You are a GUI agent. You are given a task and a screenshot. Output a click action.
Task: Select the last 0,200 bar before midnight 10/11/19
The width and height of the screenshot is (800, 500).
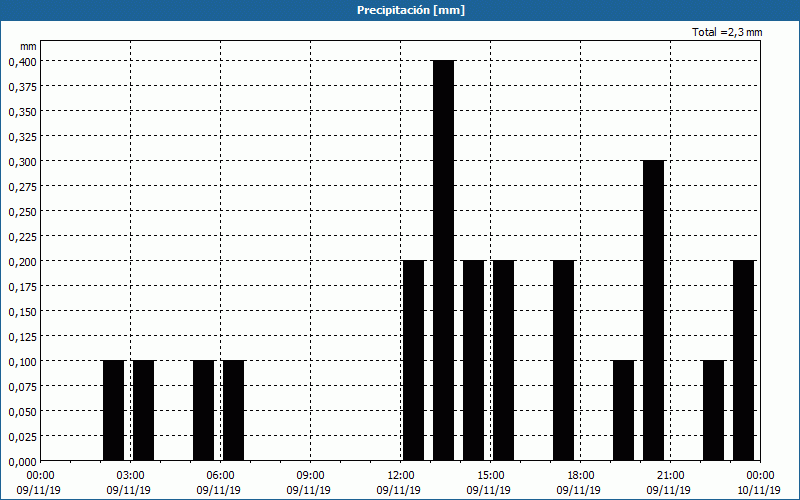(743, 360)
